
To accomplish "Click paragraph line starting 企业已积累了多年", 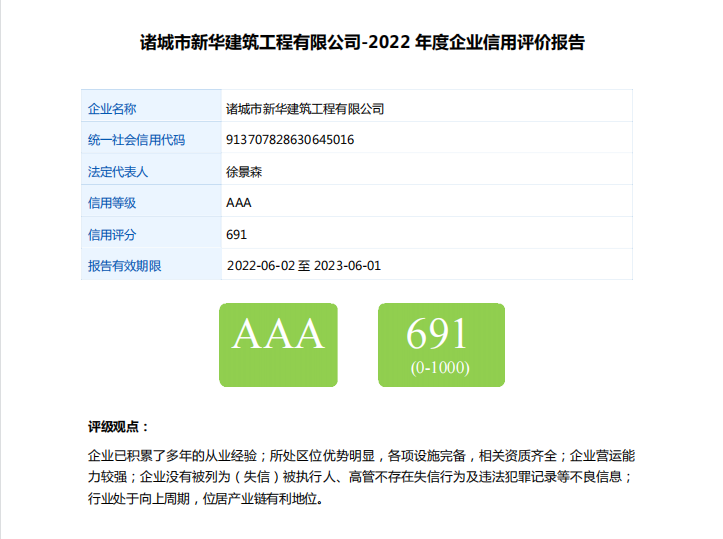I will pos(362,456).
